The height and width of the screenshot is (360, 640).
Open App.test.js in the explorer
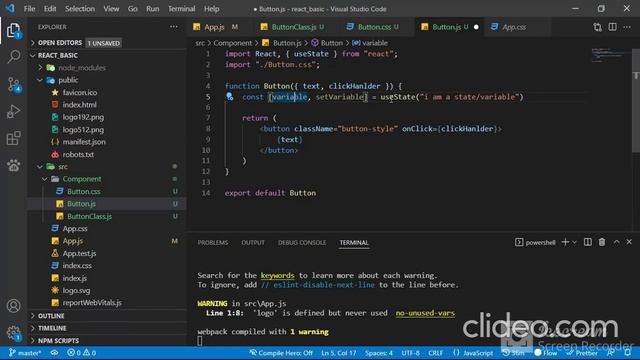point(79,253)
